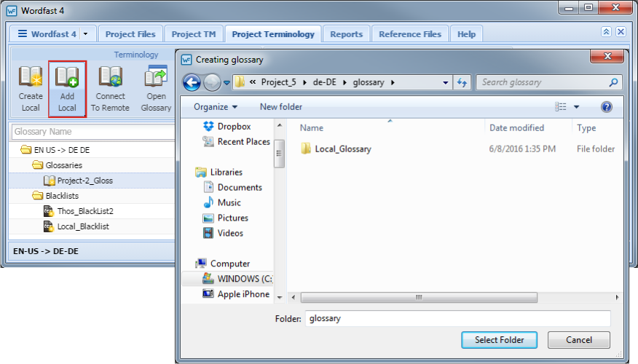Click the Connect To Remote icon
Viewport: 638px width, 364px height.
(110, 89)
